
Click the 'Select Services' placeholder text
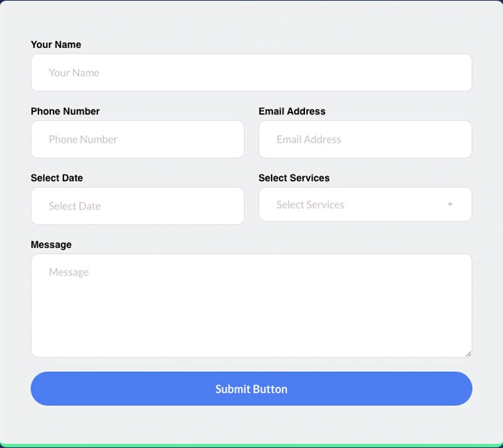[x=310, y=204]
